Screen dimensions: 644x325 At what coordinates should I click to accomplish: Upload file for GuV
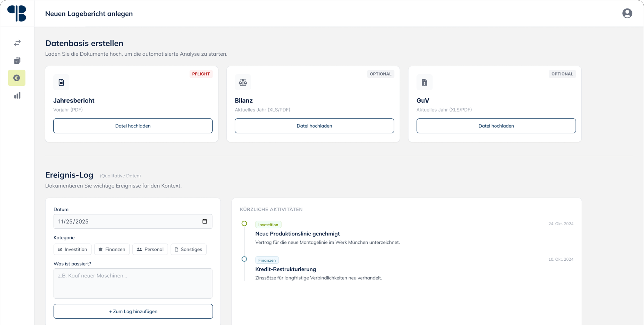pos(496,126)
